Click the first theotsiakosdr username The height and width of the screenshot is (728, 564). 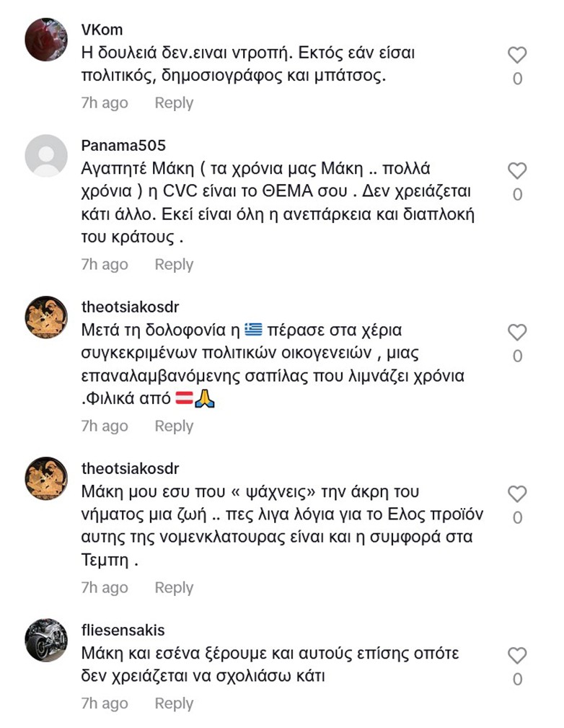click(x=130, y=307)
